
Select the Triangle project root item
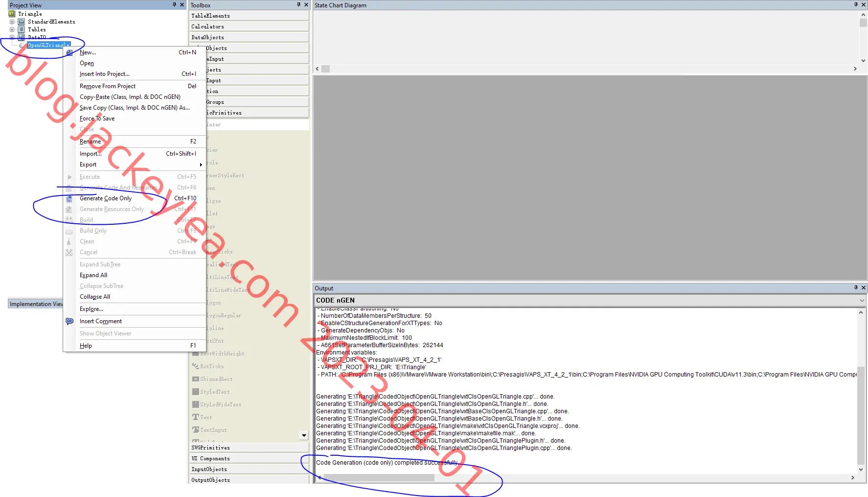click(x=30, y=14)
